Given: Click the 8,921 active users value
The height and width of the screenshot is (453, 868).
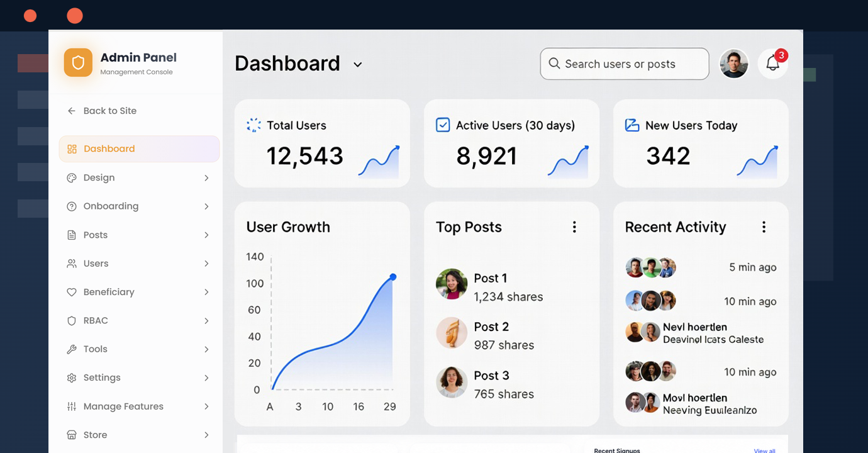Looking at the screenshot, I should coord(486,156).
